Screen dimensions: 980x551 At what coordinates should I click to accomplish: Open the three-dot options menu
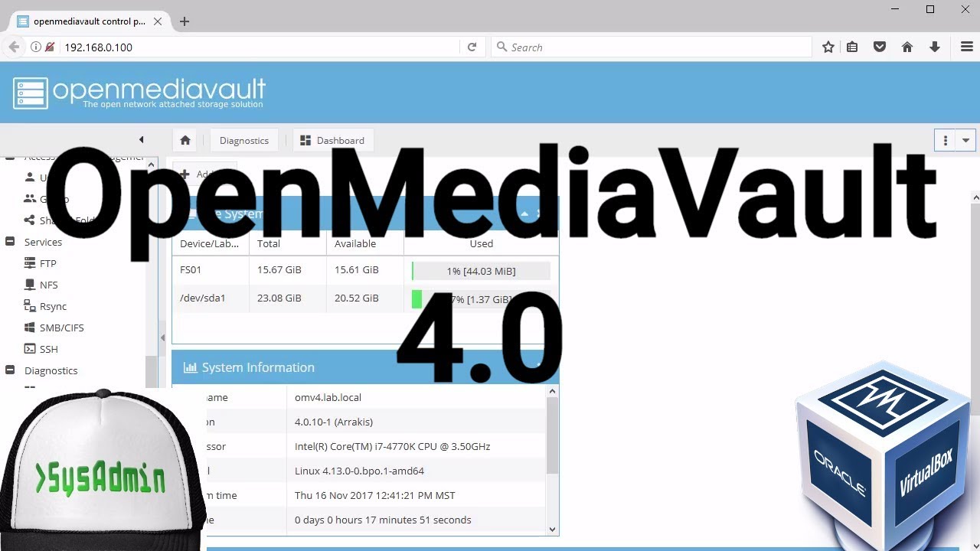945,140
